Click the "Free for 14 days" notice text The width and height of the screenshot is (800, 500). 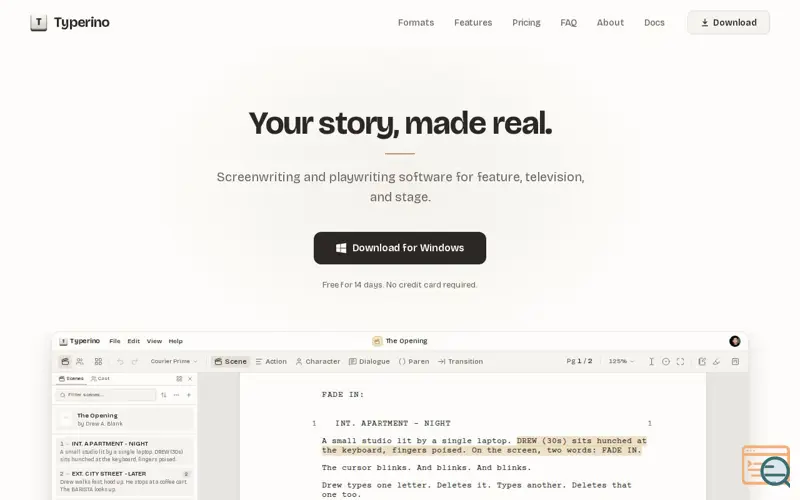pyautogui.click(x=399, y=285)
